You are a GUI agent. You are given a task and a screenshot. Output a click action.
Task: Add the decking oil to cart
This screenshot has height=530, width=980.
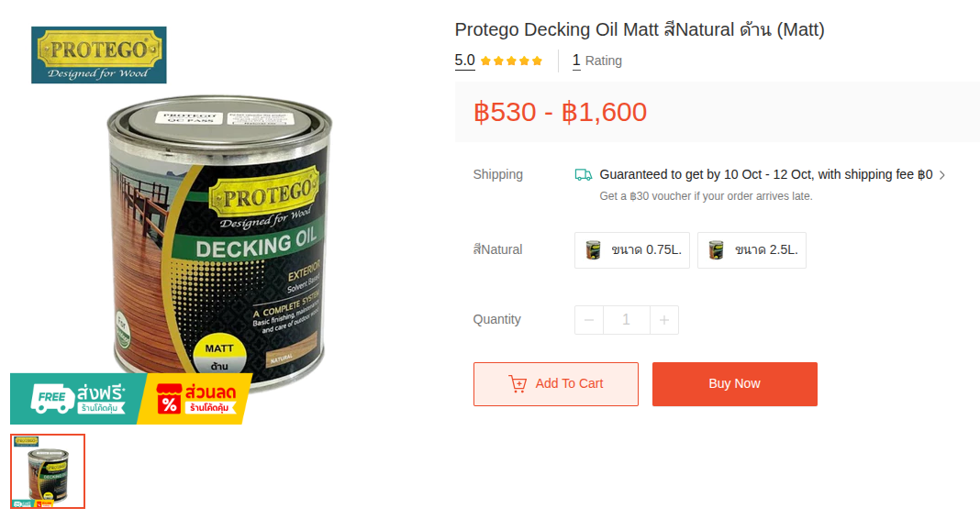pyautogui.click(x=556, y=384)
